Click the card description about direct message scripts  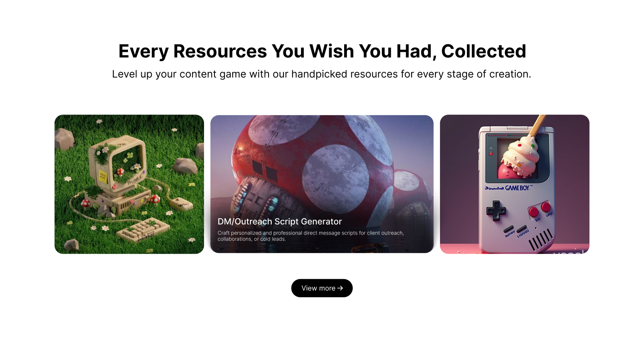pyautogui.click(x=311, y=236)
